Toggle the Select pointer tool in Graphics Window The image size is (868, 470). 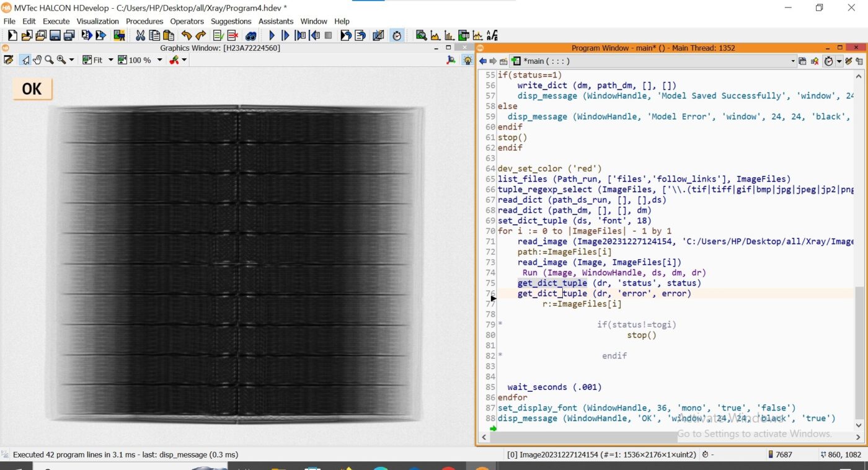coord(25,60)
